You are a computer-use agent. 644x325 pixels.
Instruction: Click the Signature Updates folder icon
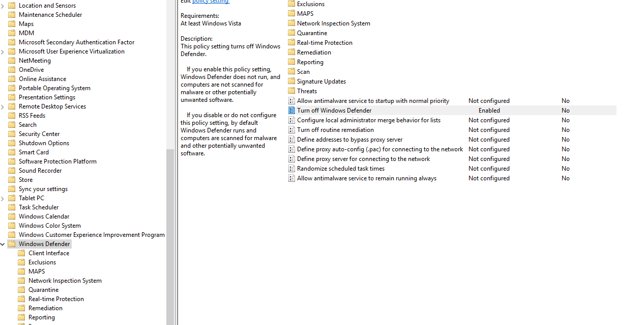point(291,82)
